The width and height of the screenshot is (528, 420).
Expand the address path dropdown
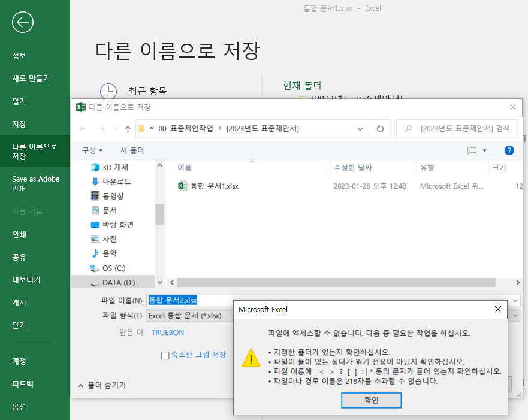(x=360, y=129)
